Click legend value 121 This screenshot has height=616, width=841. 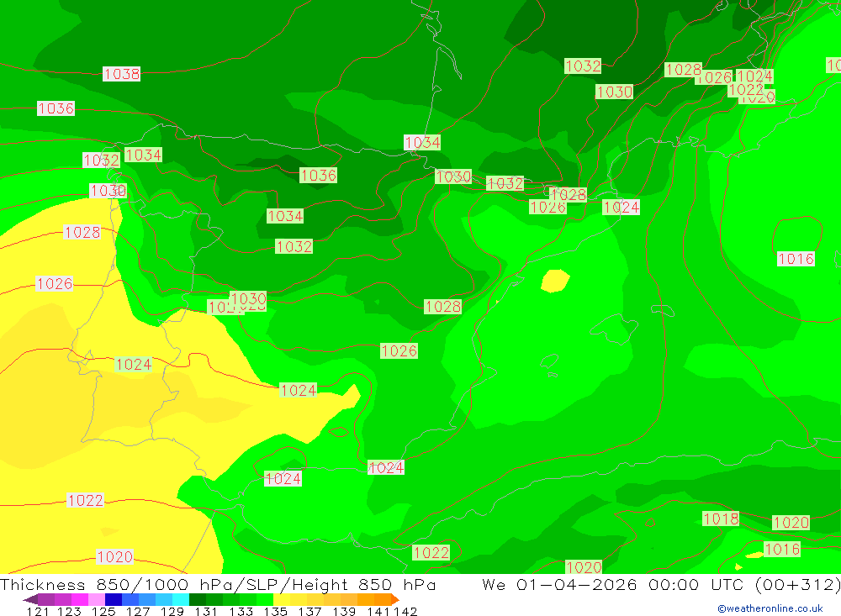38,611
